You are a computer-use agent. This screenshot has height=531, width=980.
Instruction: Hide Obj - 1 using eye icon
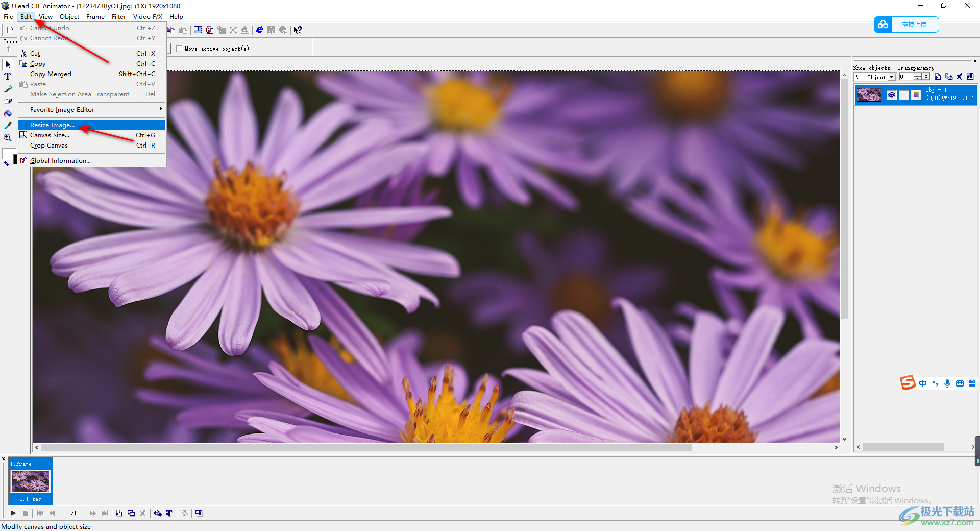[892, 95]
